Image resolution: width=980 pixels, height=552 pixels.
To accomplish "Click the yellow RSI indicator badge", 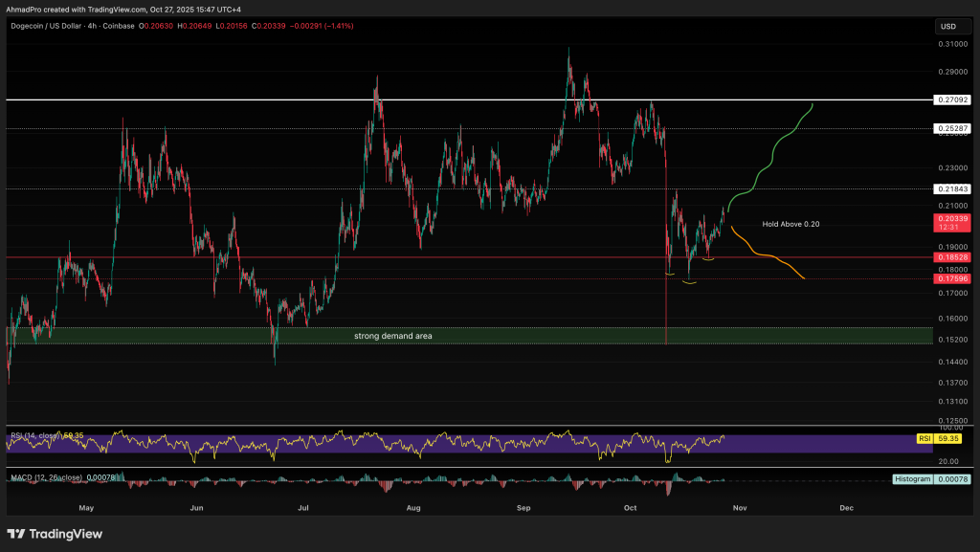I will point(923,438).
